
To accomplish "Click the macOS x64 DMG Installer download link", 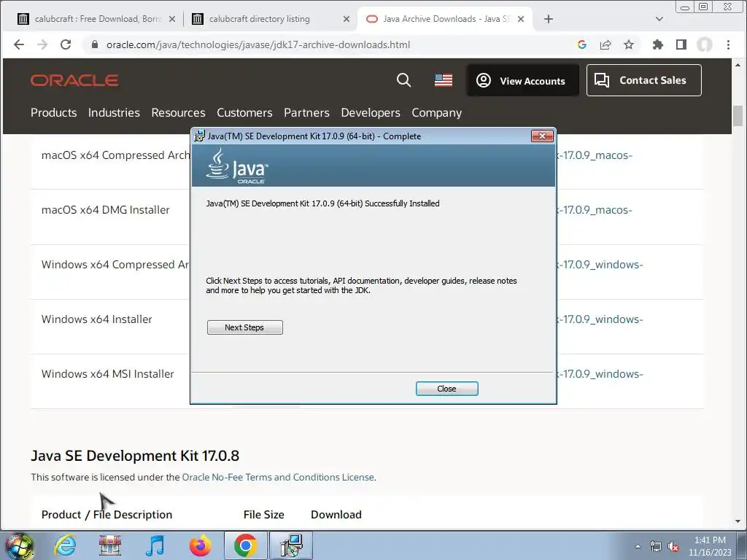I will point(595,210).
